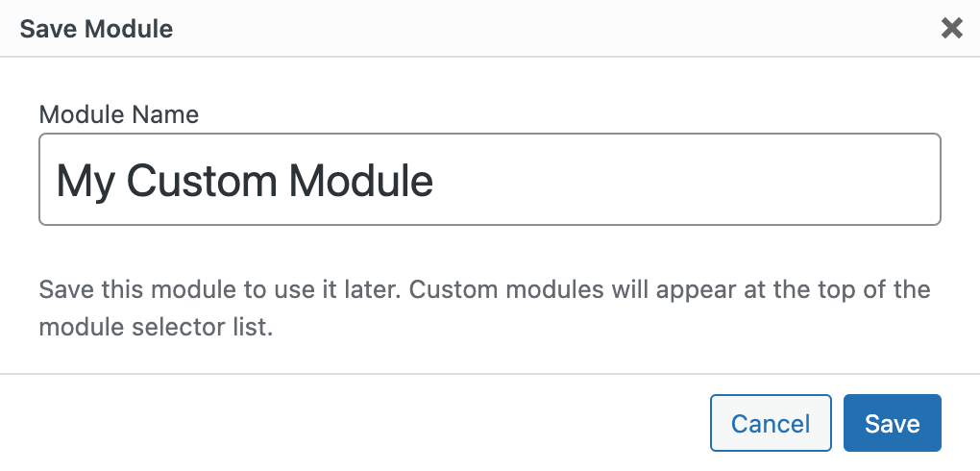
Task: Close the Save Module dialog
Action: point(951,29)
